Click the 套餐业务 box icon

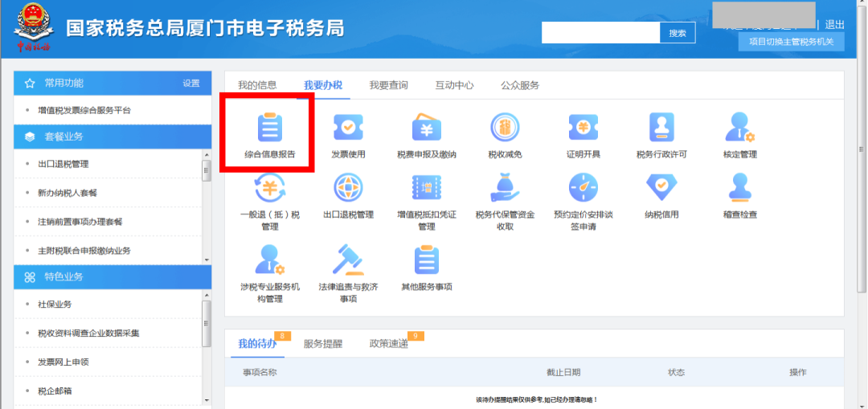pyautogui.click(x=30, y=137)
